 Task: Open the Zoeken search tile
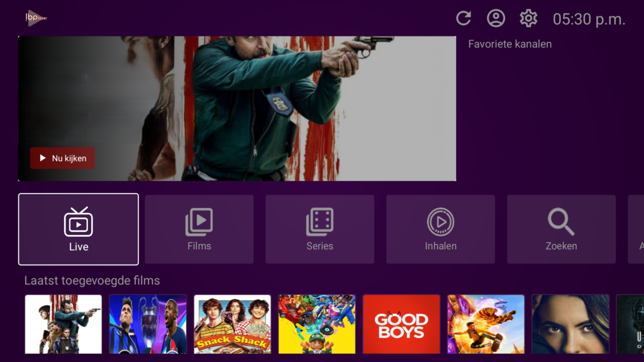pyautogui.click(x=562, y=229)
